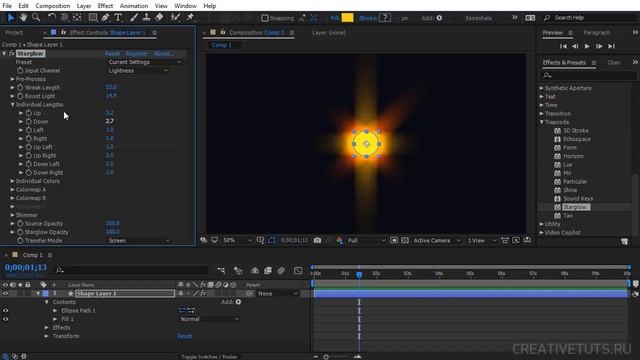Open the composition mini-flowchart icon
Screen dimensions: 640x360
coord(221,270)
